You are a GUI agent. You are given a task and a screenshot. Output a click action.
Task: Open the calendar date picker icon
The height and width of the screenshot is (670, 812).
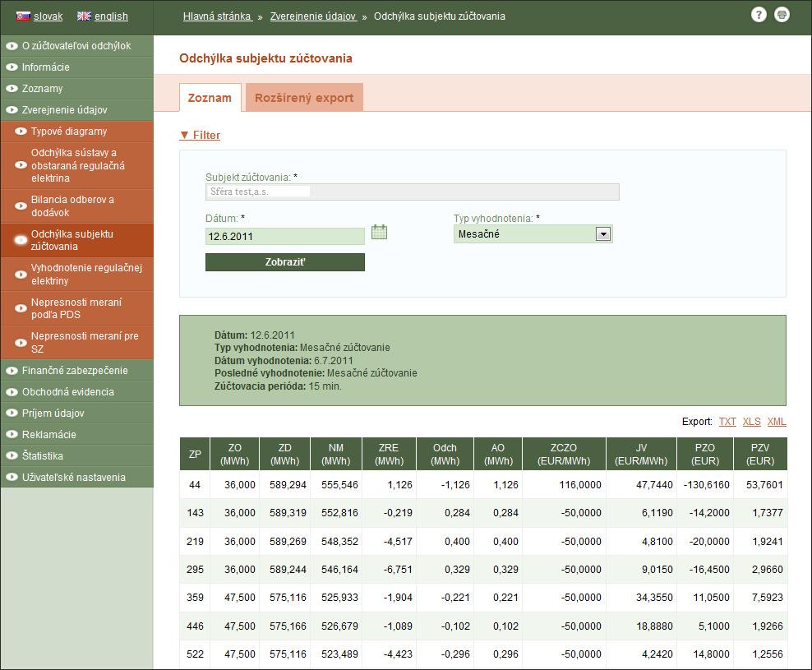click(379, 232)
